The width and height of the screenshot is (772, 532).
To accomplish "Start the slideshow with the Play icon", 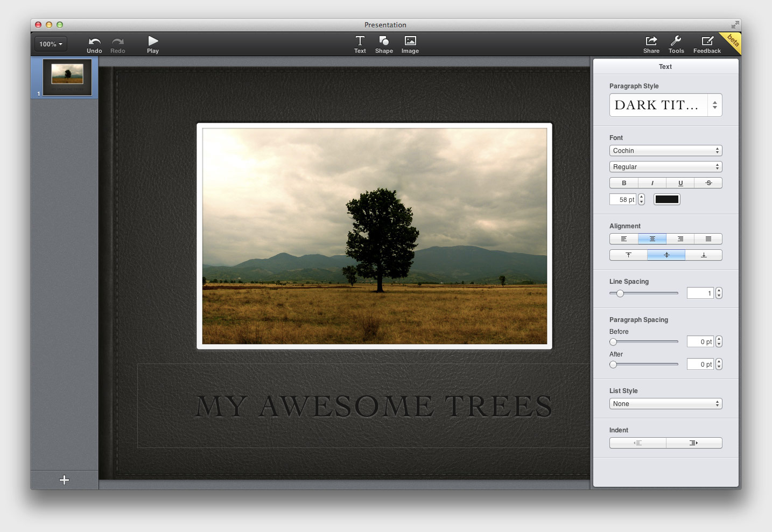I will tap(153, 41).
